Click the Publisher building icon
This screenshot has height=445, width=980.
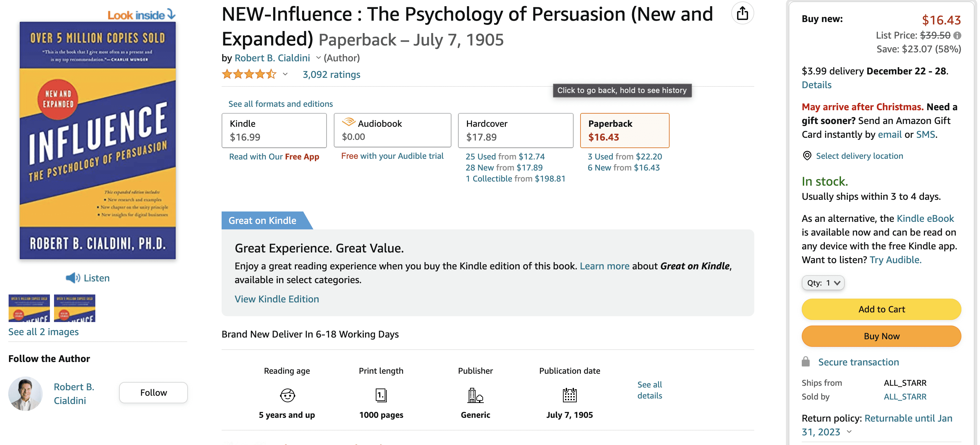(475, 395)
